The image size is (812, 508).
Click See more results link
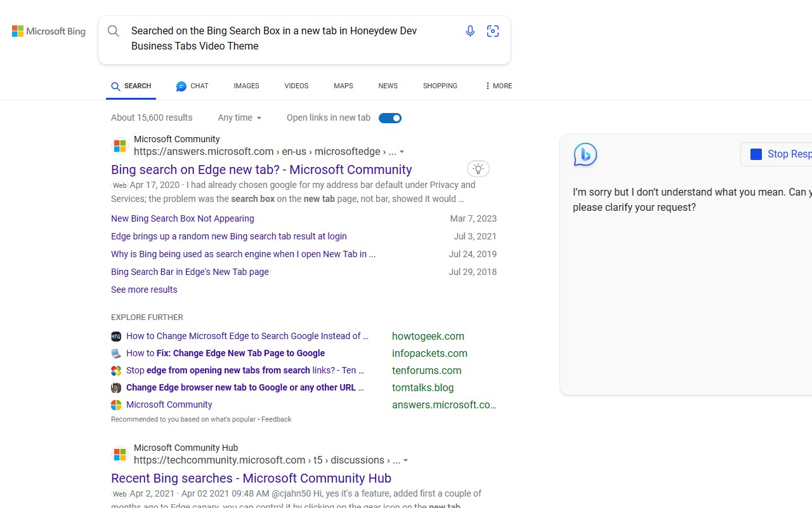pyautogui.click(x=144, y=290)
